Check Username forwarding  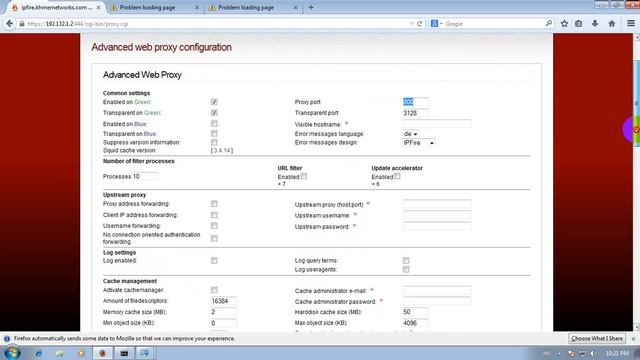(x=214, y=226)
